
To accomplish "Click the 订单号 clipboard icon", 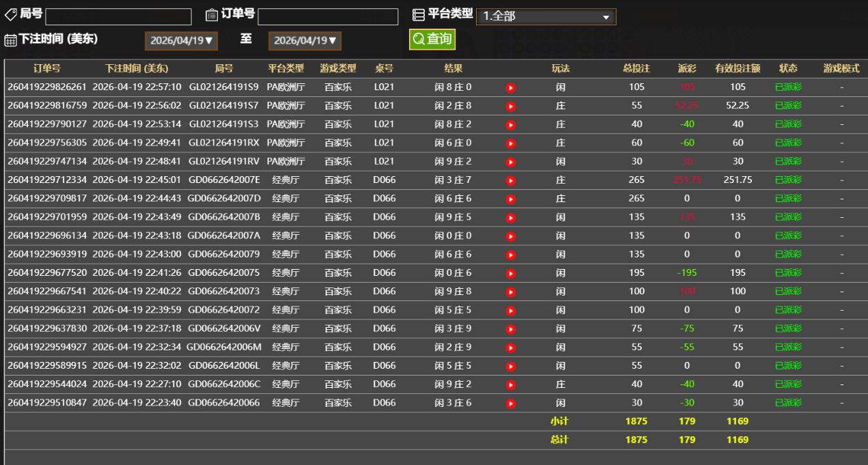I will tap(212, 14).
